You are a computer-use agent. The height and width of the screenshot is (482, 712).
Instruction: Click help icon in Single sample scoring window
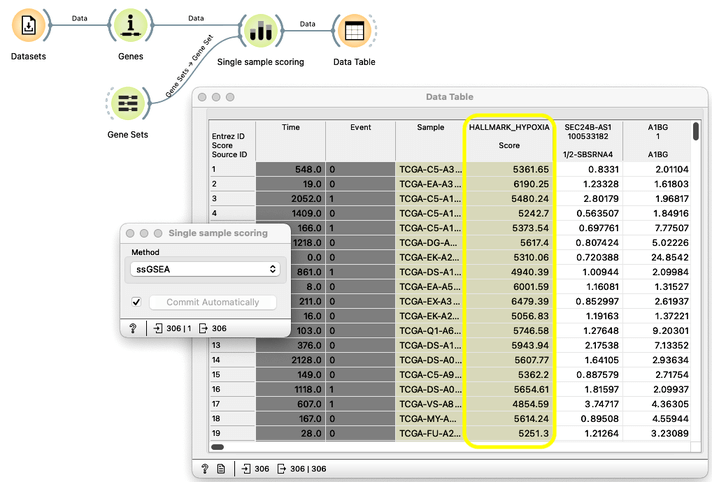point(133,328)
